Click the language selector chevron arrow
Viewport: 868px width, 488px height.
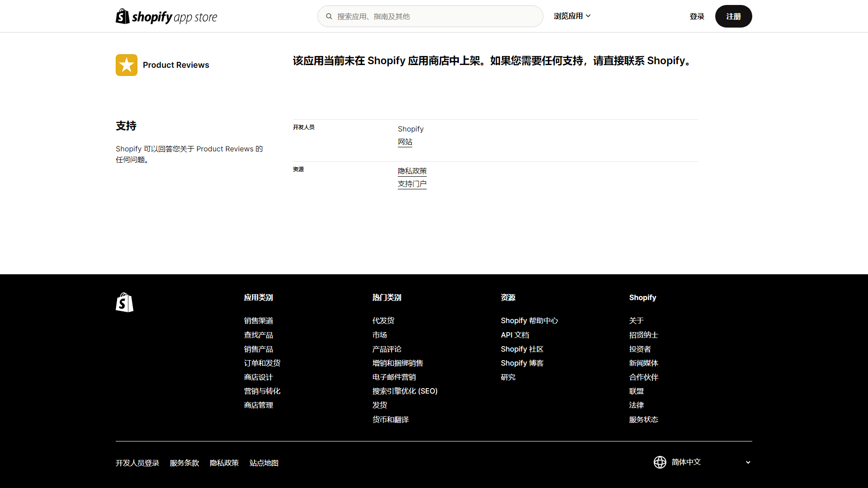tap(748, 462)
